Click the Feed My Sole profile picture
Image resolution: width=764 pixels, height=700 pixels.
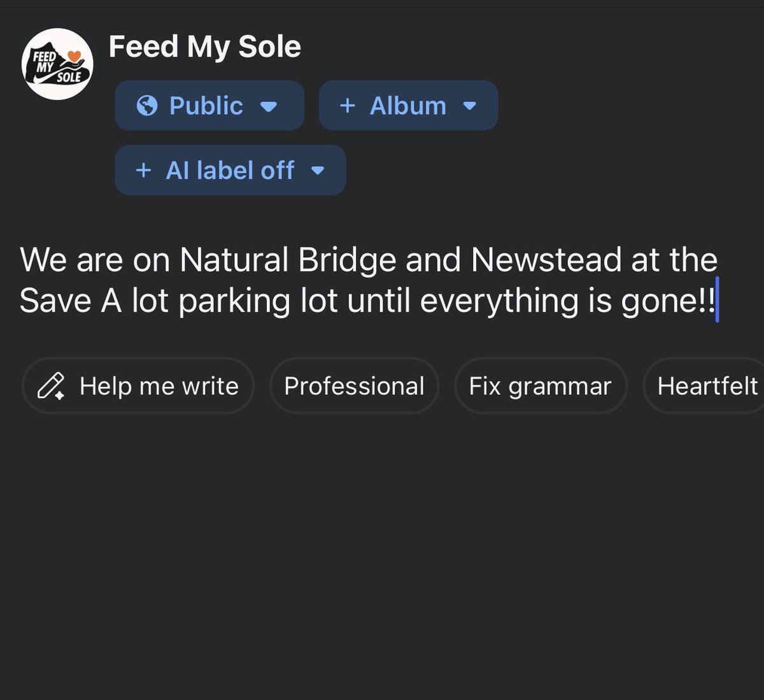tap(58, 64)
